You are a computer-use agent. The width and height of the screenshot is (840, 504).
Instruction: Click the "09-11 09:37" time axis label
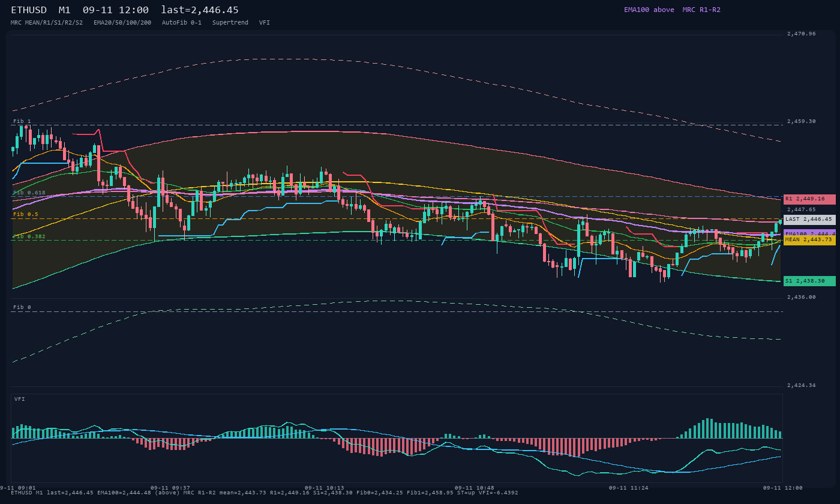tap(170, 488)
